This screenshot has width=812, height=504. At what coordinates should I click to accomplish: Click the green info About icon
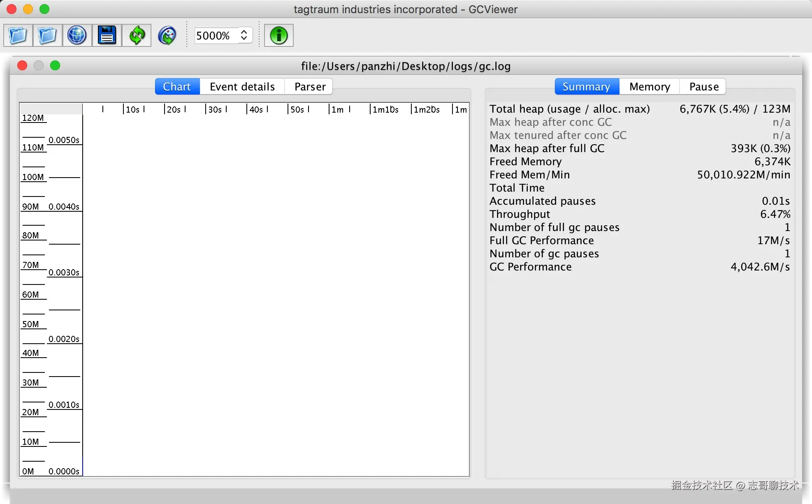coord(278,35)
